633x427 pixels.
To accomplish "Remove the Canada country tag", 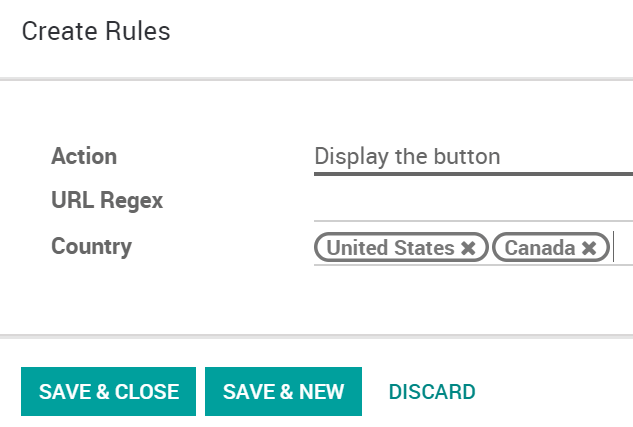I will (x=589, y=248).
